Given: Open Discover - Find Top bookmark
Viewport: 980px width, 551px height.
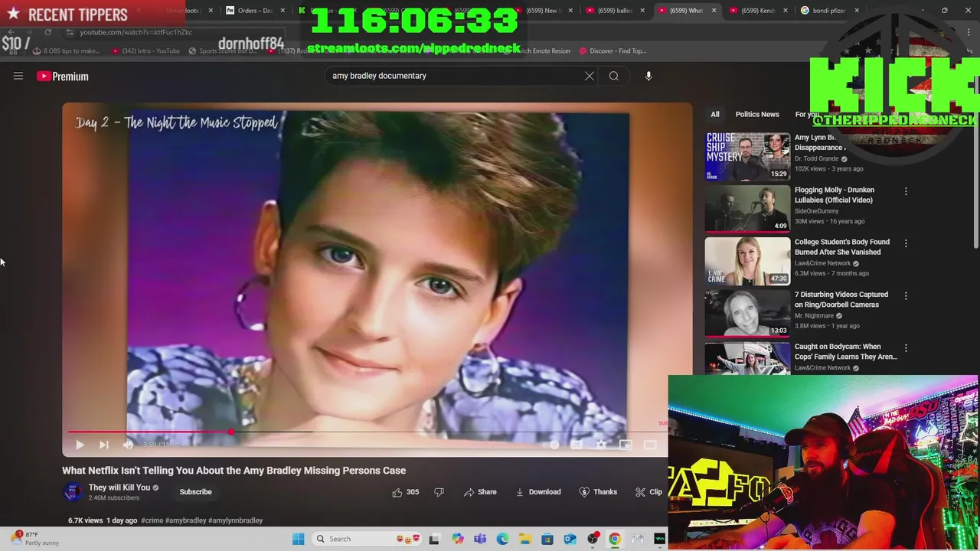Looking at the screenshot, I should coord(612,51).
